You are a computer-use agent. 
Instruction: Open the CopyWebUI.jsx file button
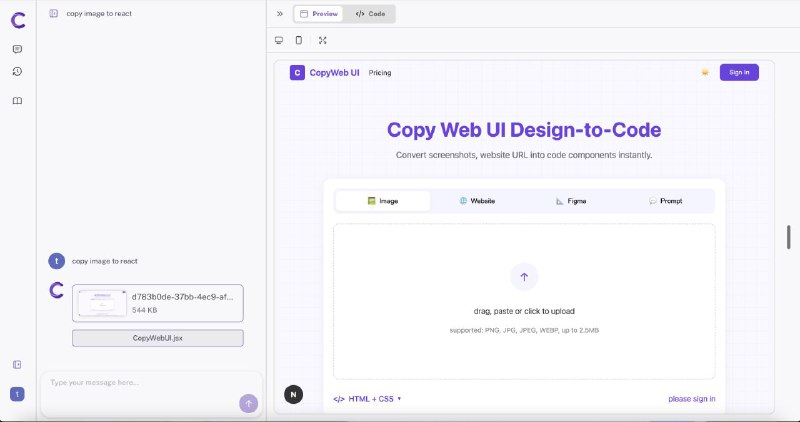158,338
